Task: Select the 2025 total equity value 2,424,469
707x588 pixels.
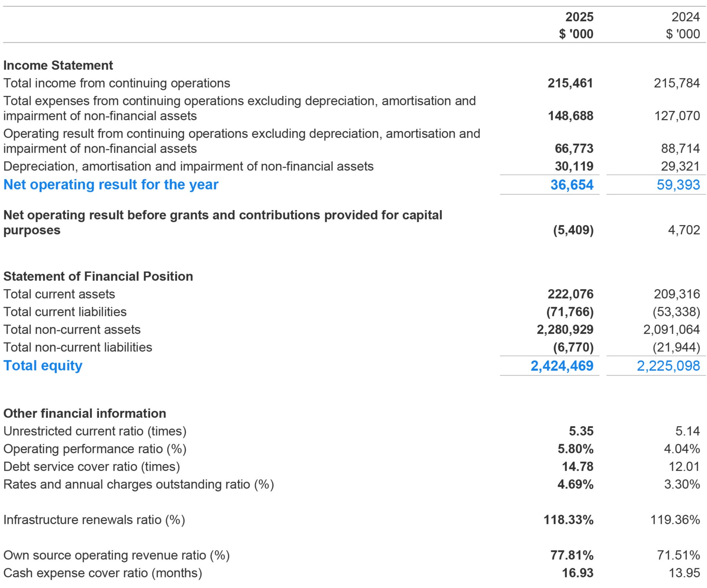Action: click(562, 366)
